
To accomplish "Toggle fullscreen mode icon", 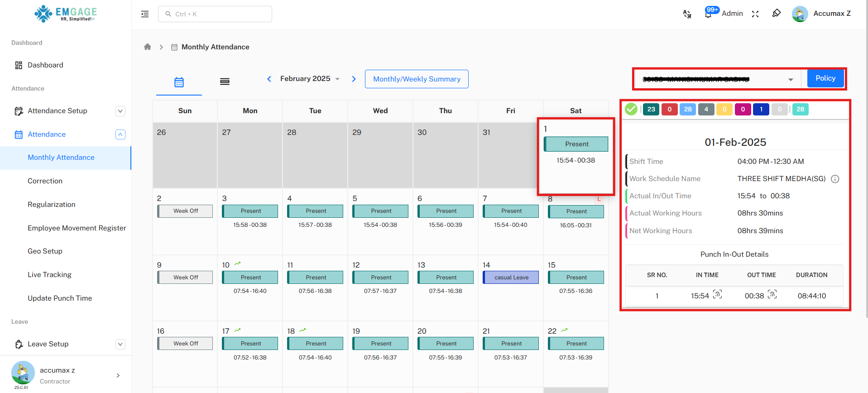I will click(755, 14).
